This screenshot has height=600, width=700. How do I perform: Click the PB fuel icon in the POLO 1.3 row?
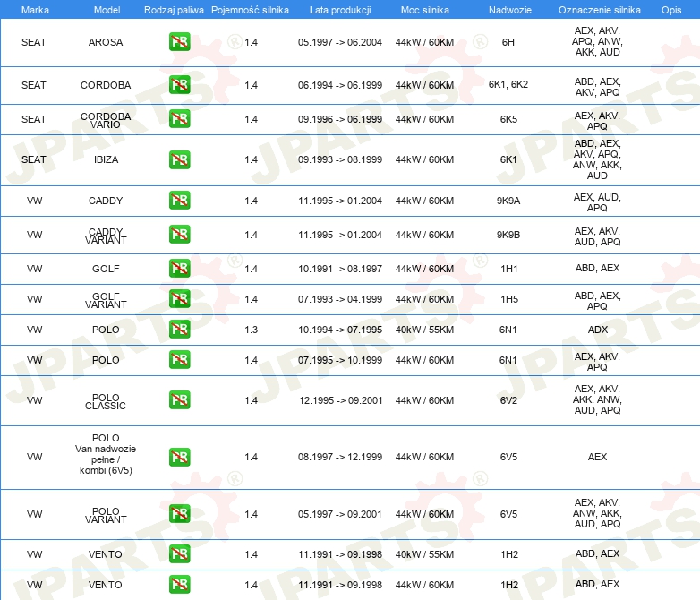click(x=179, y=330)
